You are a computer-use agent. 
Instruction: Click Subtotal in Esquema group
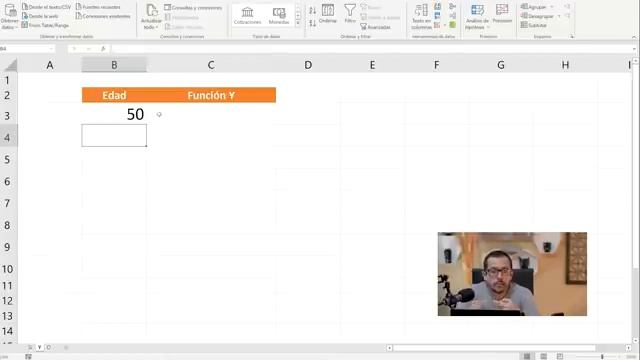point(534,25)
